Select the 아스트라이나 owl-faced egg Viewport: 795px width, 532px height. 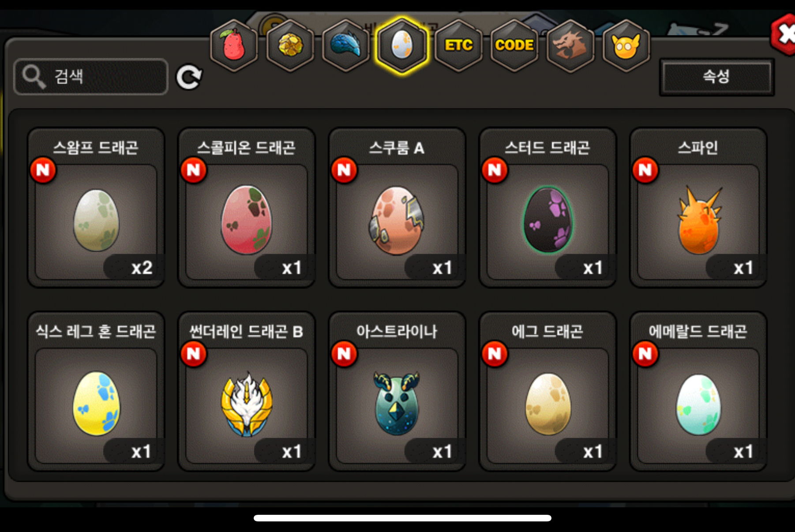pos(397,392)
